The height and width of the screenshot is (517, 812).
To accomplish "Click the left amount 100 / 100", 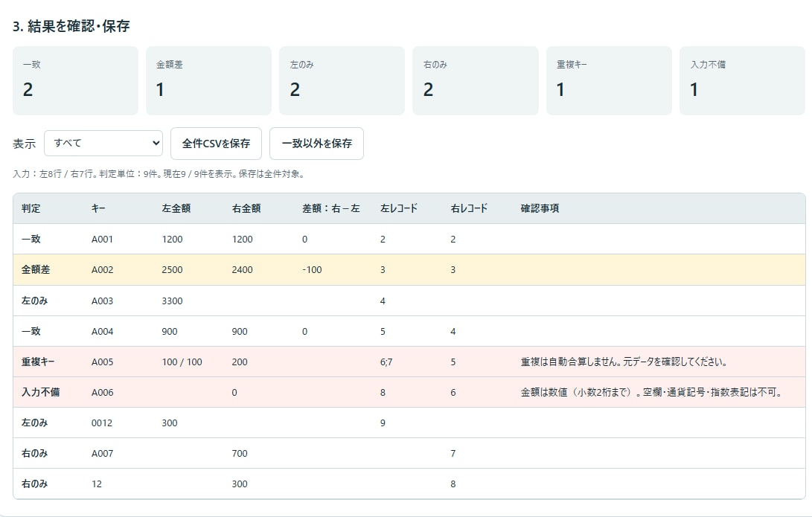I will [182, 362].
